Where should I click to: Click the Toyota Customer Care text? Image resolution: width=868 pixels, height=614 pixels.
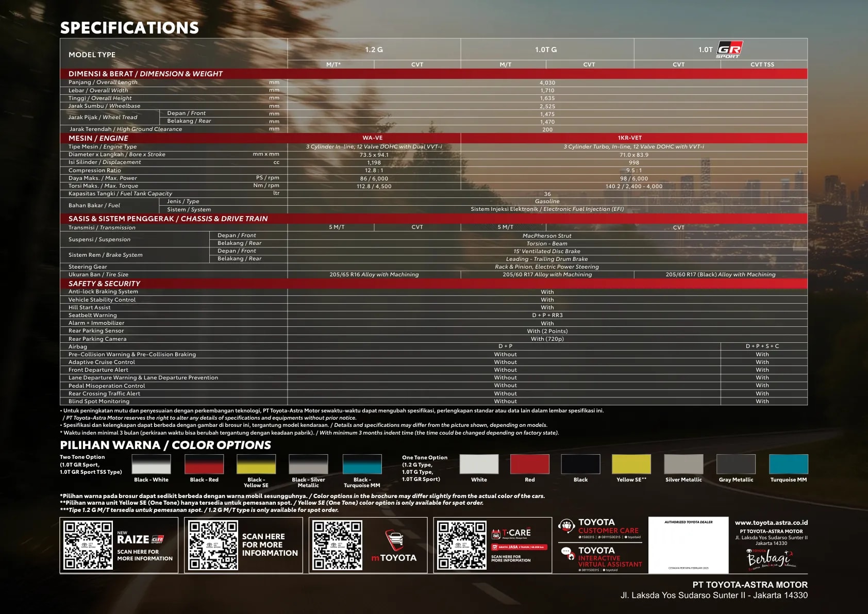click(608, 526)
